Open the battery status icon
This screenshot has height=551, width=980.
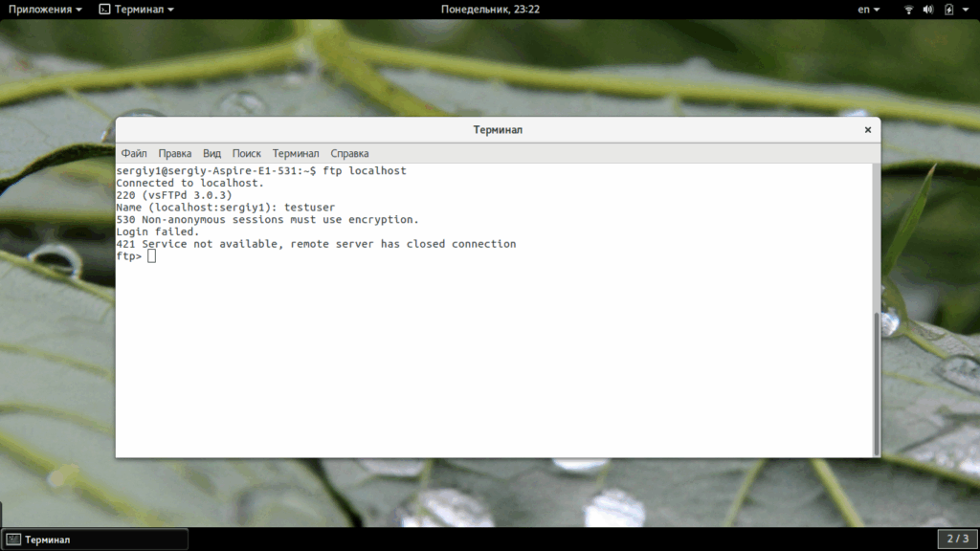pyautogui.click(x=948, y=10)
